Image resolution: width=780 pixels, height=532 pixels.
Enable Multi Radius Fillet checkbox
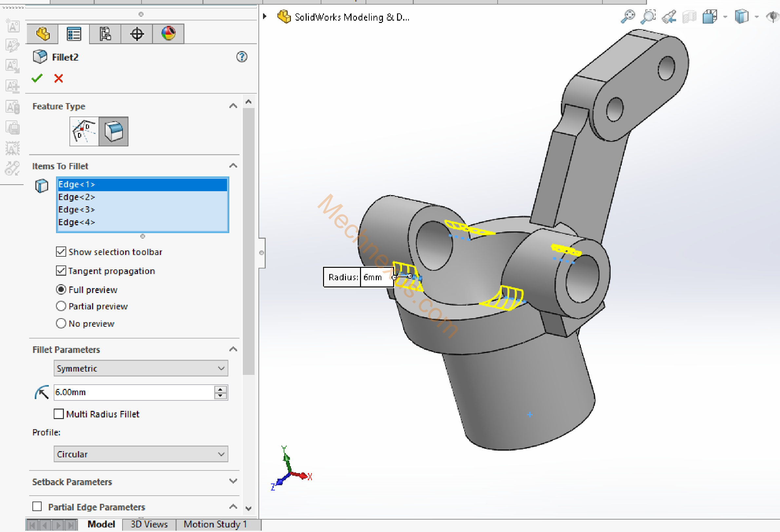tap(59, 414)
